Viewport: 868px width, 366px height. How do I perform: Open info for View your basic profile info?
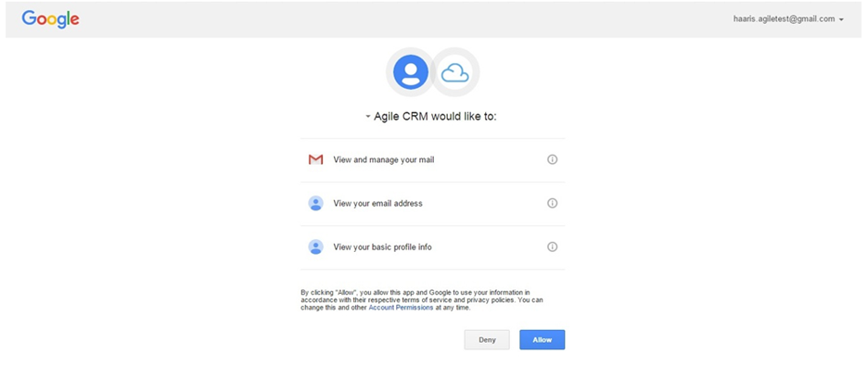coord(552,247)
